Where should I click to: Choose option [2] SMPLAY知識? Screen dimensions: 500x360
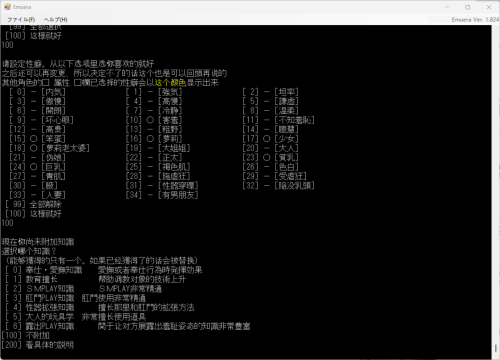pyautogui.click(x=83, y=289)
